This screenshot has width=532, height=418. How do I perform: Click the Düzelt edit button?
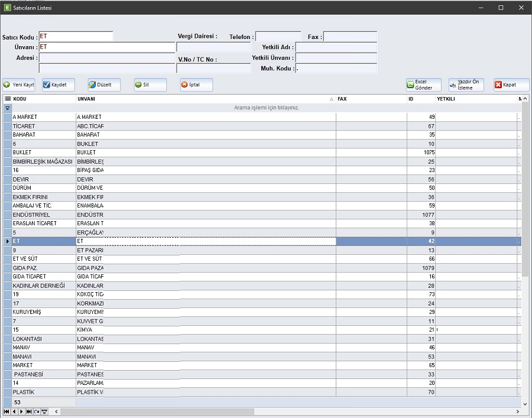104,85
